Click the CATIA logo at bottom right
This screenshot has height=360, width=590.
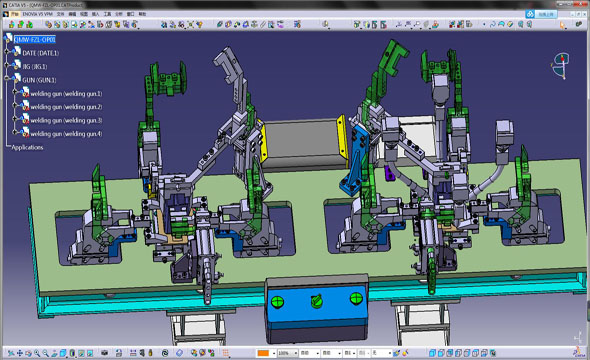click(578, 352)
